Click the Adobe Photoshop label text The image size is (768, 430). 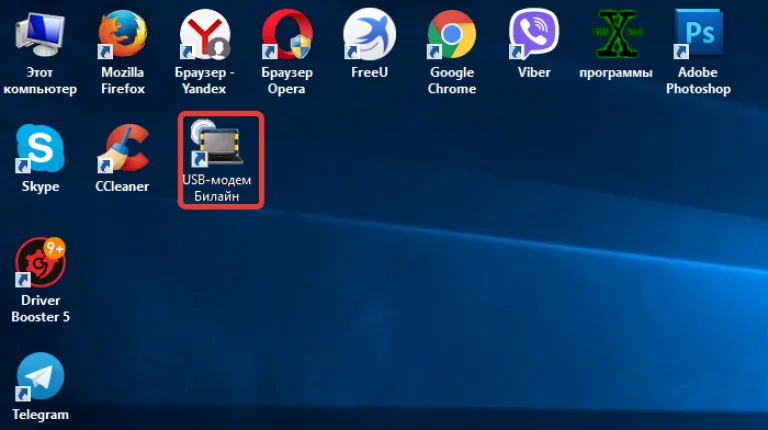coord(698,80)
